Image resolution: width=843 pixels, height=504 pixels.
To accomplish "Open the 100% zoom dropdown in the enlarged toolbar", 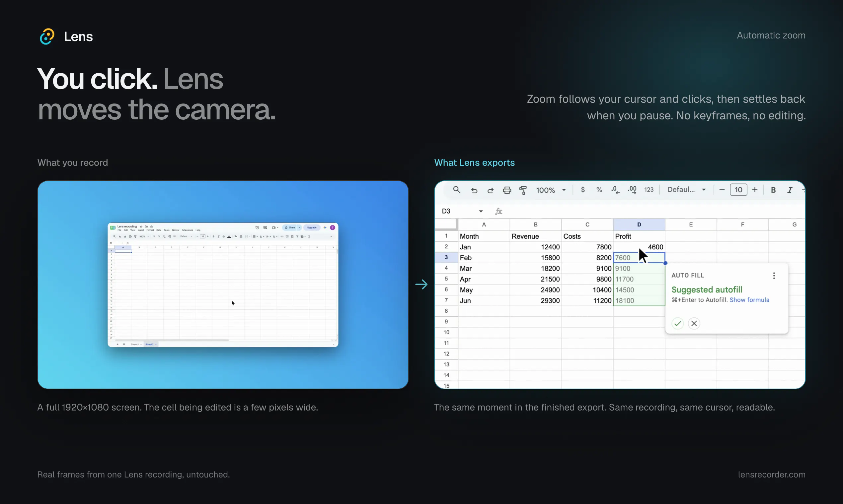I will coord(551,190).
